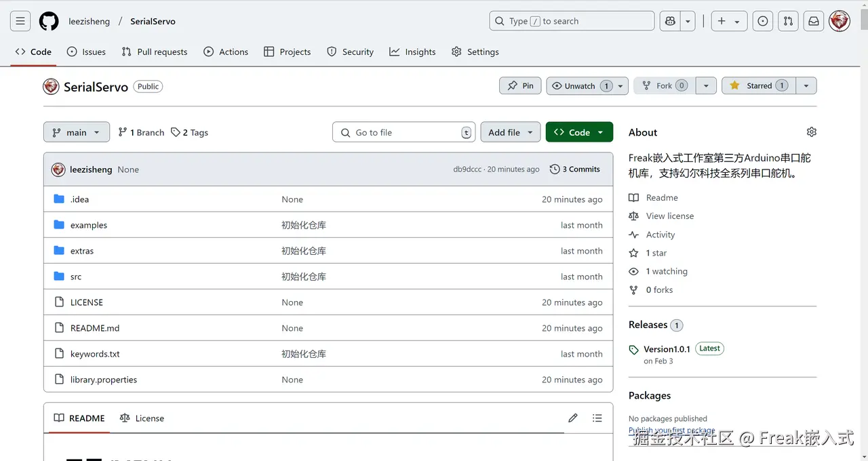Open the extras folder
Screen dimensions: 868x461
pyautogui.click(x=82, y=251)
